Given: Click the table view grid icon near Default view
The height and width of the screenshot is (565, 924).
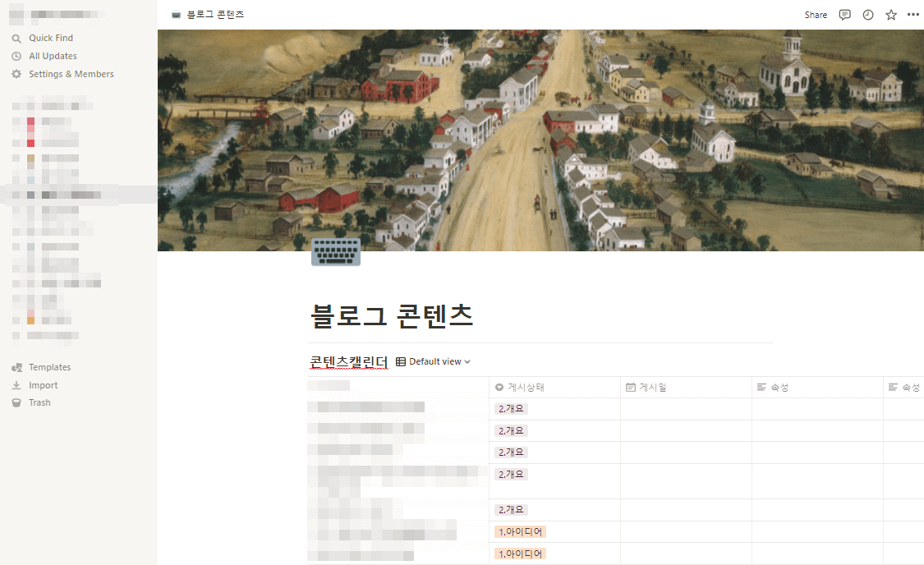Looking at the screenshot, I should click(400, 361).
